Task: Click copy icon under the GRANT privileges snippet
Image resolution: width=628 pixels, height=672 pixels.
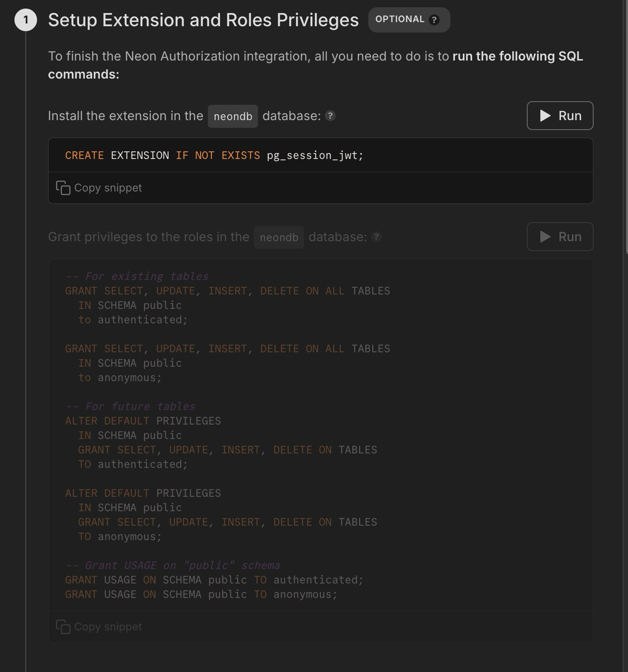Action: (x=63, y=627)
